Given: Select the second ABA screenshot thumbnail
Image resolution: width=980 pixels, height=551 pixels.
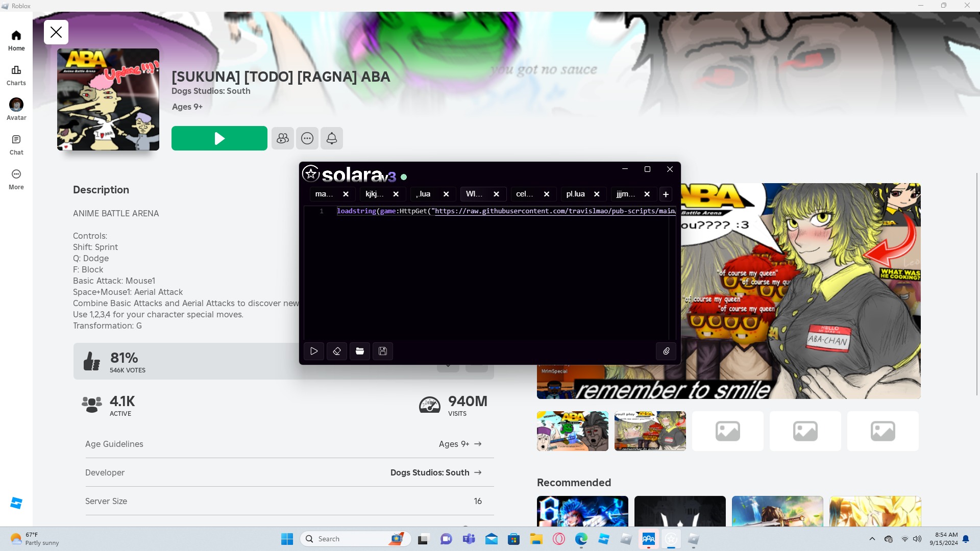Looking at the screenshot, I should click(x=650, y=431).
